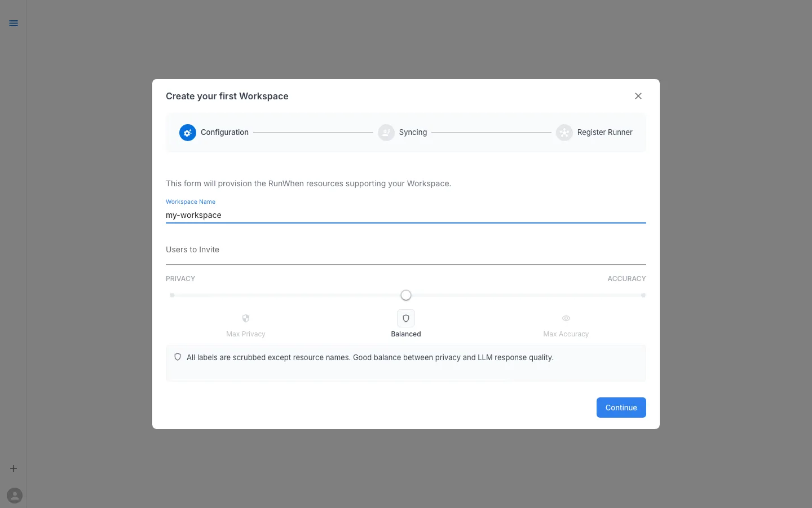Screen dimensions: 812x508
Task: Click the privacy slider handle
Action: tap(406, 295)
